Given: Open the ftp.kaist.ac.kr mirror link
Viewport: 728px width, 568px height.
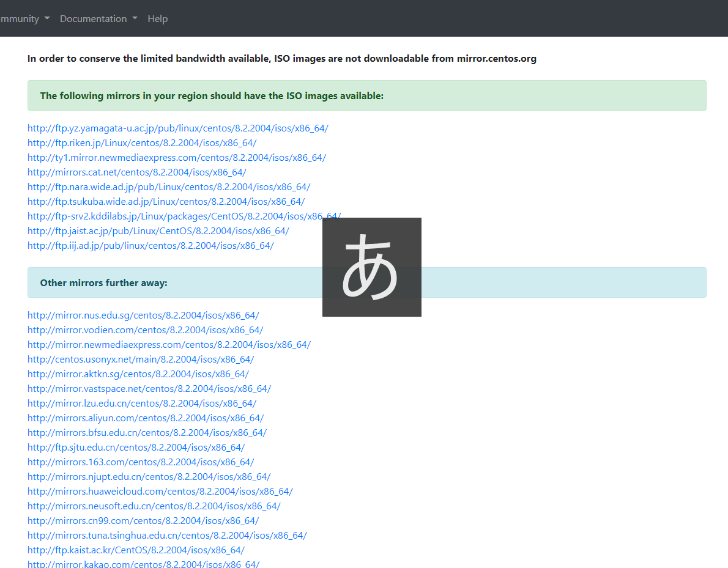Looking at the screenshot, I should 136,550.
